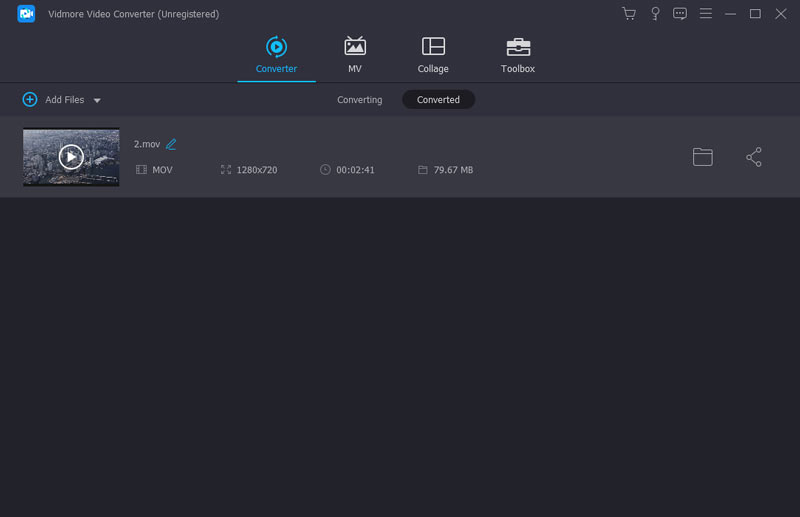The width and height of the screenshot is (800, 517).
Task: Open the Toolbox tab
Action: [517, 55]
